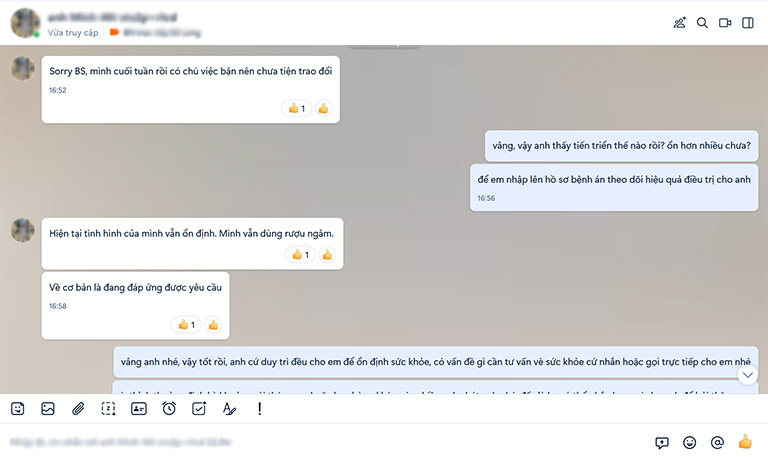Search within this conversation
The width and height of the screenshot is (768, 457).
click(702, 23)
